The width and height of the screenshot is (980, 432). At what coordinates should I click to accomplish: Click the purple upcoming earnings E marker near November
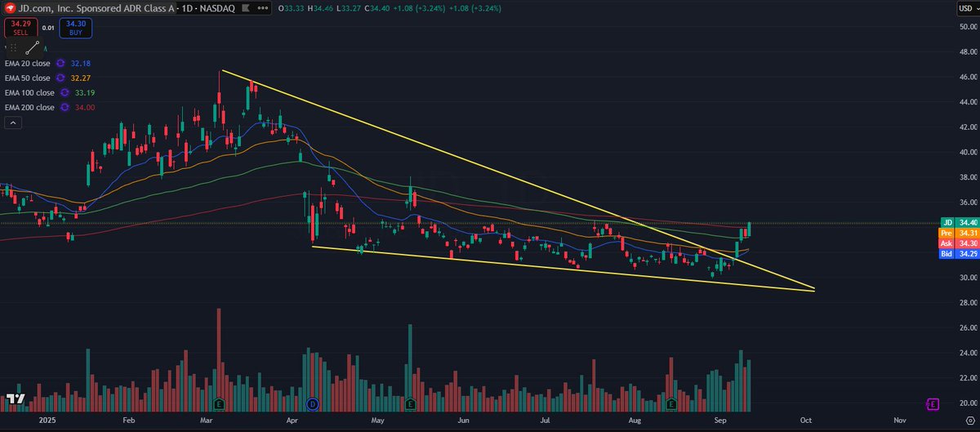click(932, 403)
